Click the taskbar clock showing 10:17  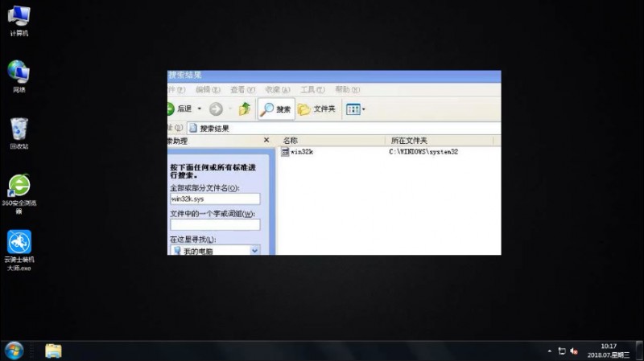(609, 351)
